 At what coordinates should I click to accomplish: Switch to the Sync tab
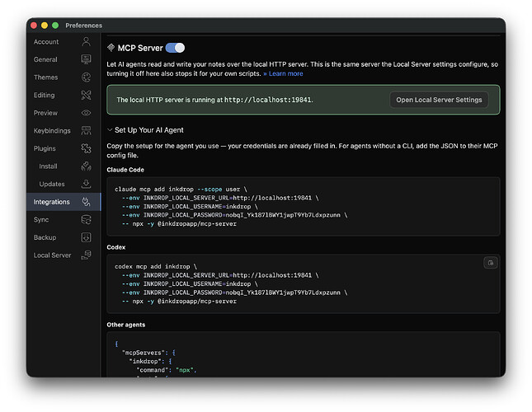point(64,219)
